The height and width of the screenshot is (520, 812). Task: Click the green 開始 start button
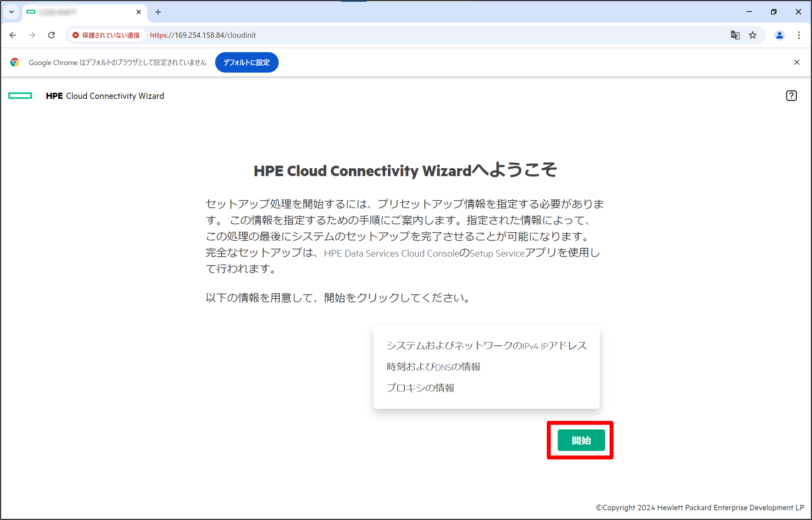pyautogui.click(x=581, y=440)
